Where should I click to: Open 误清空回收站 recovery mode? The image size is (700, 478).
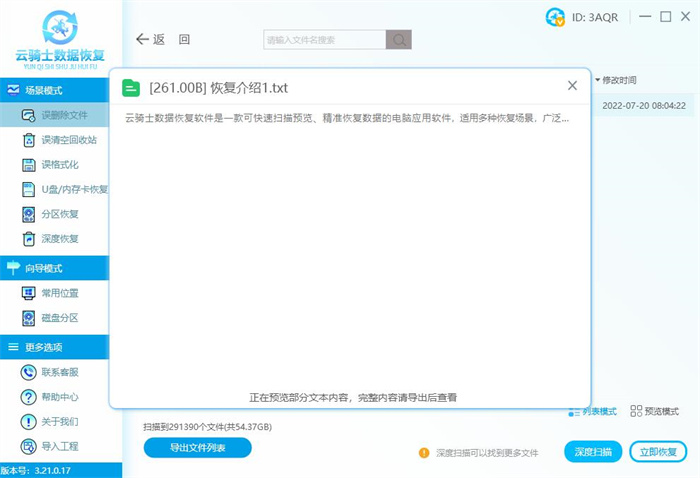pyautogui.click(x=66, y=140)
